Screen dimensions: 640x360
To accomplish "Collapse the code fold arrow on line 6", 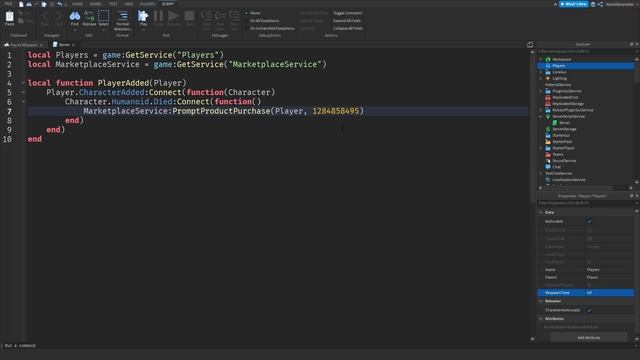I will click(x=23, y=102).
